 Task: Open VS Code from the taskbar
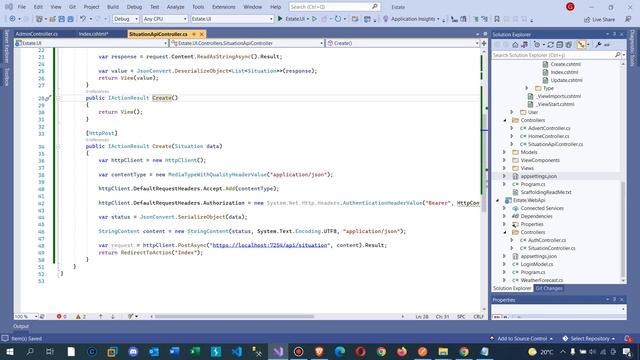click(237, 351)
